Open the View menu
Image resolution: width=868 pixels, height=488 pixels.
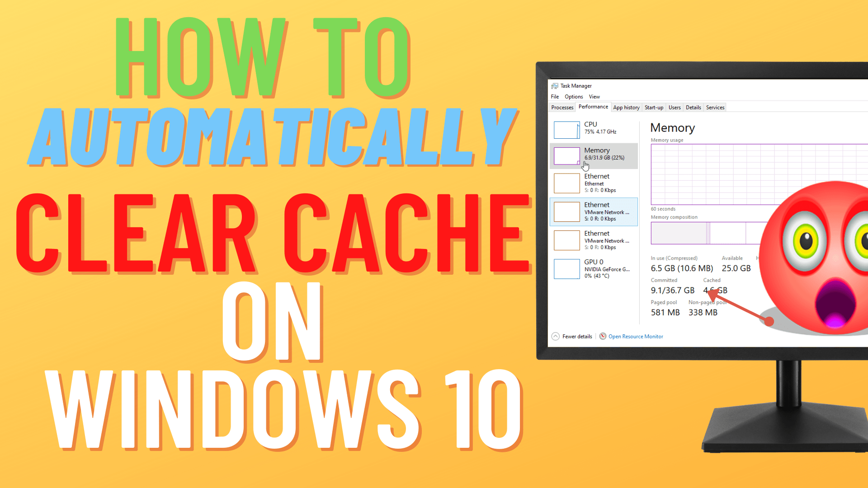click(594, 97)
